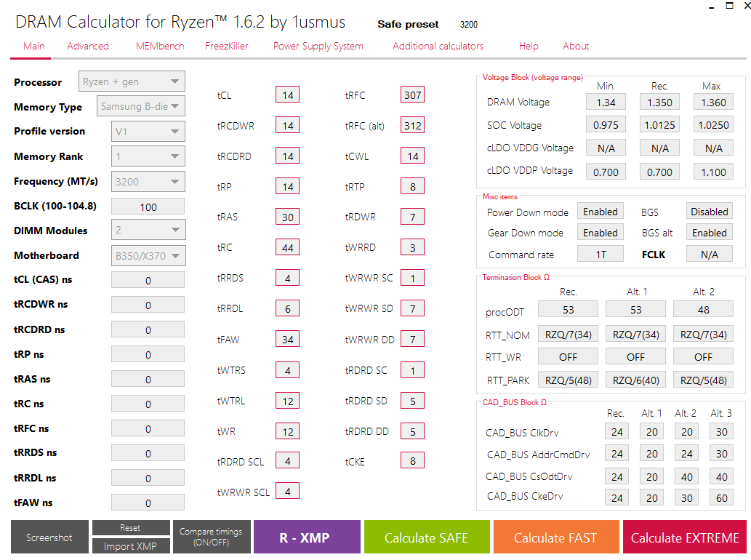
Task: Click the tRFC value 307
Action: tap(412, 95)
